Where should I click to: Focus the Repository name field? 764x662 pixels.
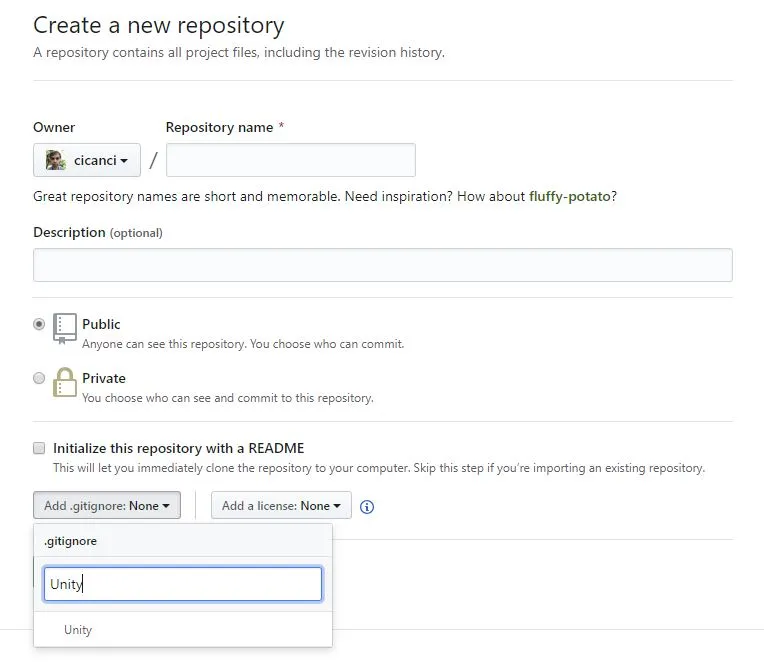pyautogui.click(x=291, y=160)
